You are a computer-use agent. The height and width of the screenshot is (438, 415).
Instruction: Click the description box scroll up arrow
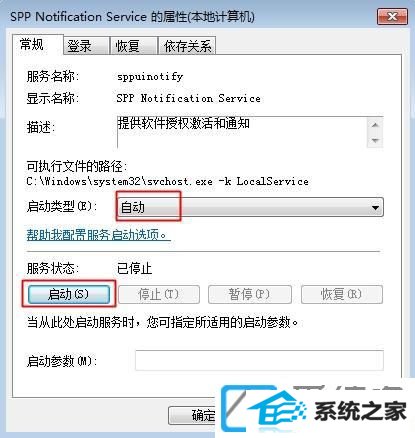tap(375, 125)
